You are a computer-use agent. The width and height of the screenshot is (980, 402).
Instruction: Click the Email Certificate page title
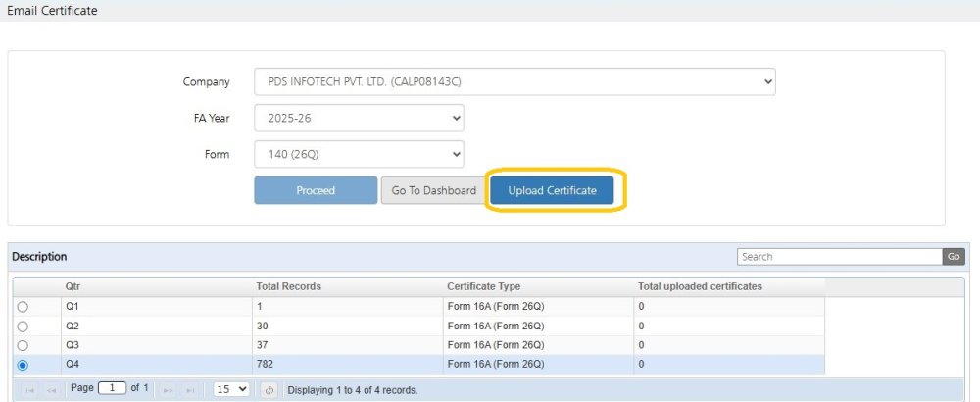(x=52, y=11)
